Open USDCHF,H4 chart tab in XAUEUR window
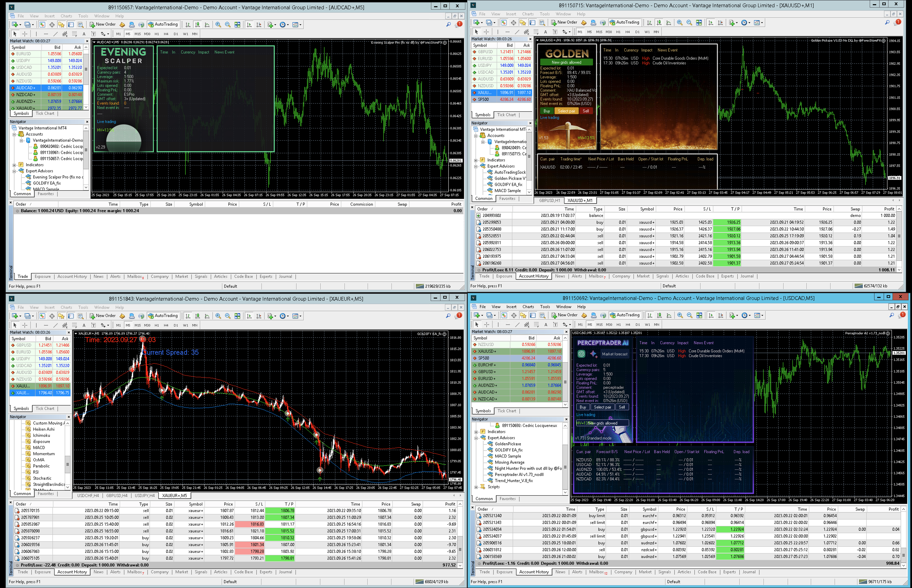The height and width of the screenshot is (588, 912). (x=88, y=496)
